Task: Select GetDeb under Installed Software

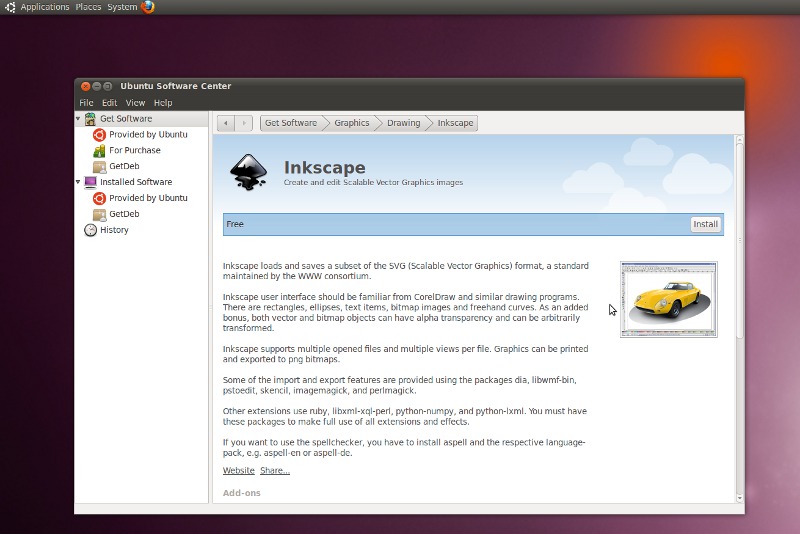Action: pyautogui.click(x=124, y=214)
